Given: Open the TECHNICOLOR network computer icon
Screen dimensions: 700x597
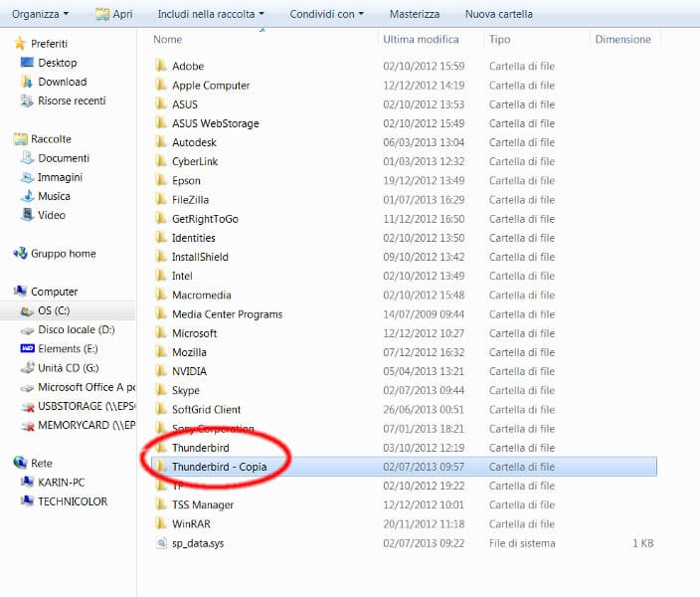Looking at the screenshot, I should [x=27, y=501].
